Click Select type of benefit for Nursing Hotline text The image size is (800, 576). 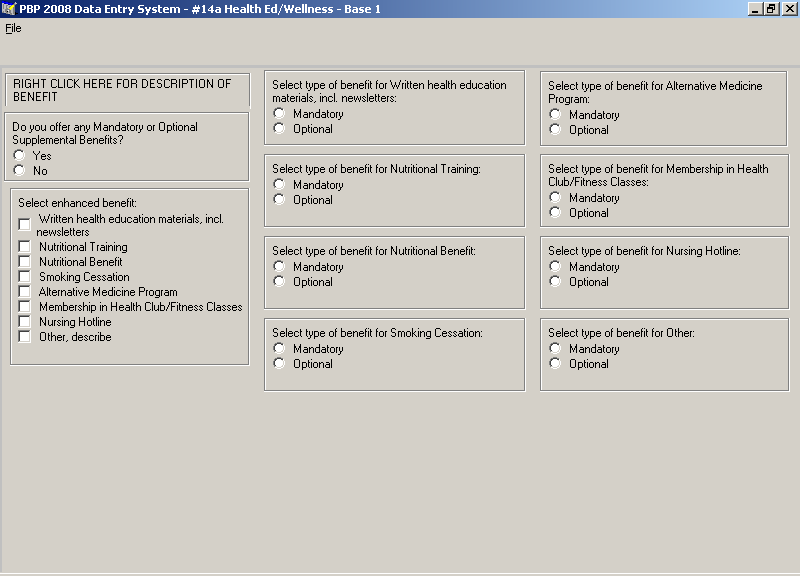point(644,251)
